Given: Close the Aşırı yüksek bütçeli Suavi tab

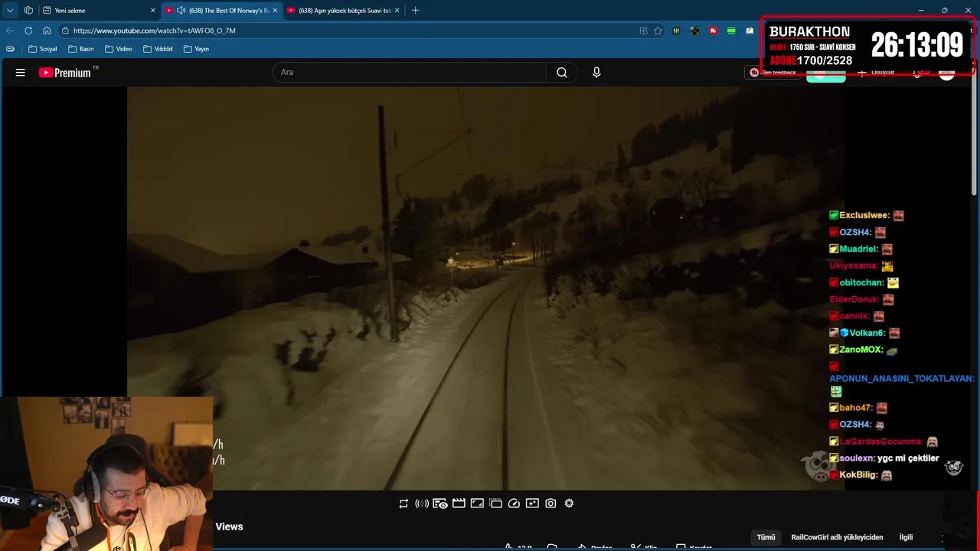Looking at the screenshot, I should coord(397,11).
